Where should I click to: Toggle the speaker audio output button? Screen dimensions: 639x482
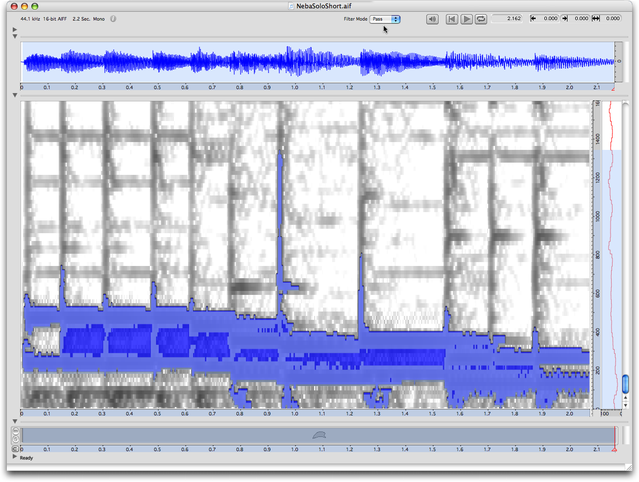pos(431,19)
